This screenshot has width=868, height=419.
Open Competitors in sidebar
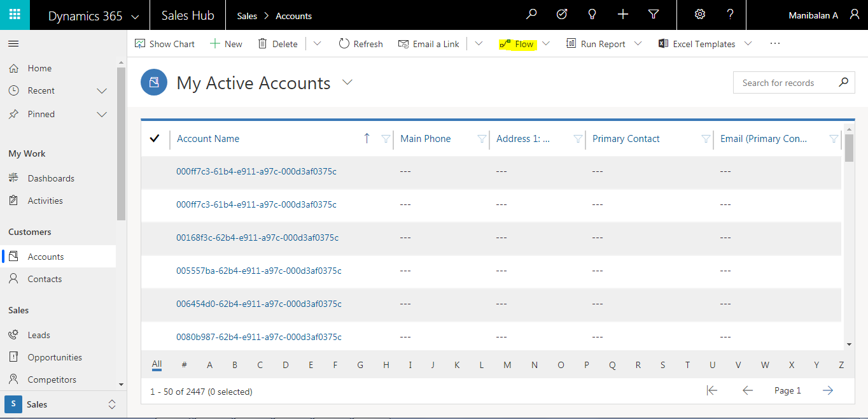(x=52, y=380)
